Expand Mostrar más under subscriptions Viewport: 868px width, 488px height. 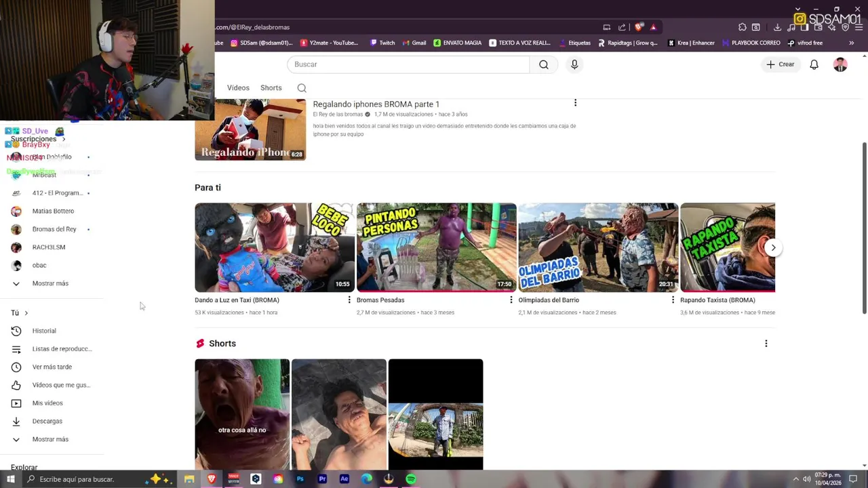tap(52, 283)
